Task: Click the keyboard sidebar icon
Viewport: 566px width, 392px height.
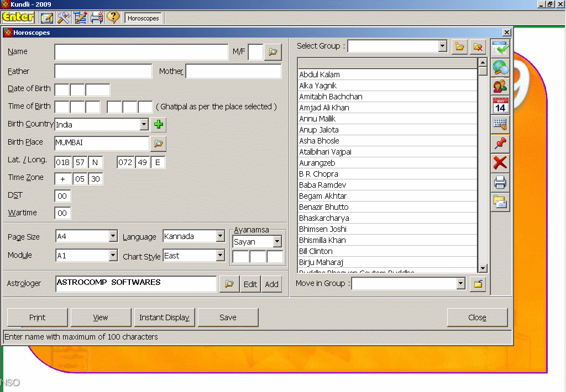Action: coord(500,124)
